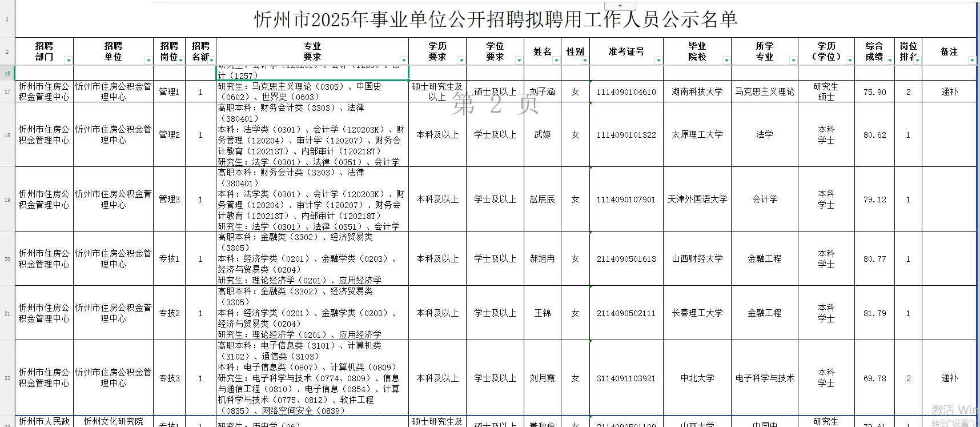The height and width of the screenshot is (427, 980).
Task: Click the 专技1 position cell in row 20
Action: pyautogui.click(x=169, y=259)
